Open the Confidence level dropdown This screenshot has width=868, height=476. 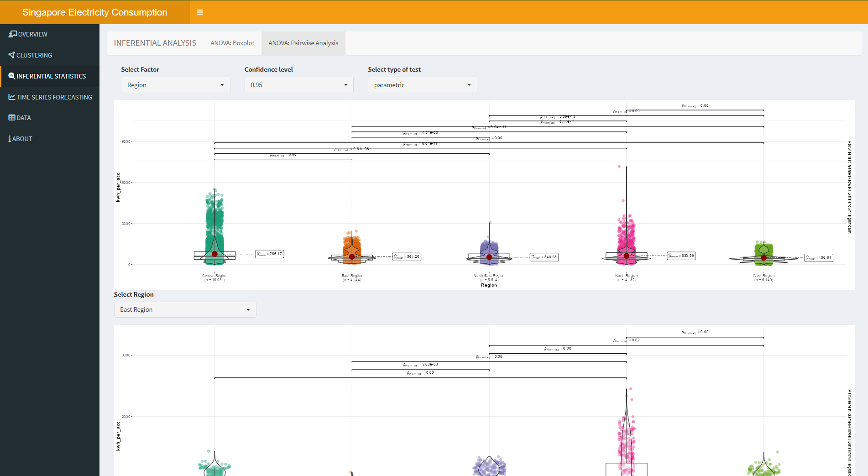click(x=299, y=85)
